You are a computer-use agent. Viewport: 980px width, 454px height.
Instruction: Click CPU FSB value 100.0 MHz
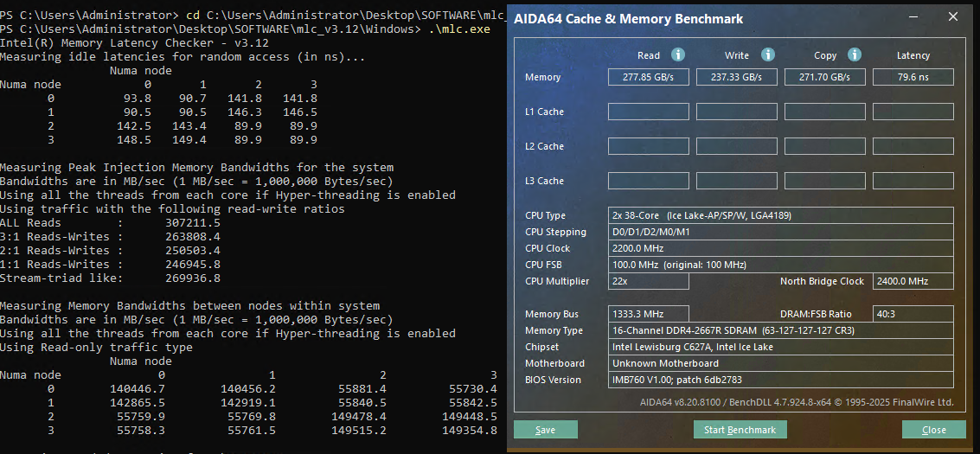[781, 265]
